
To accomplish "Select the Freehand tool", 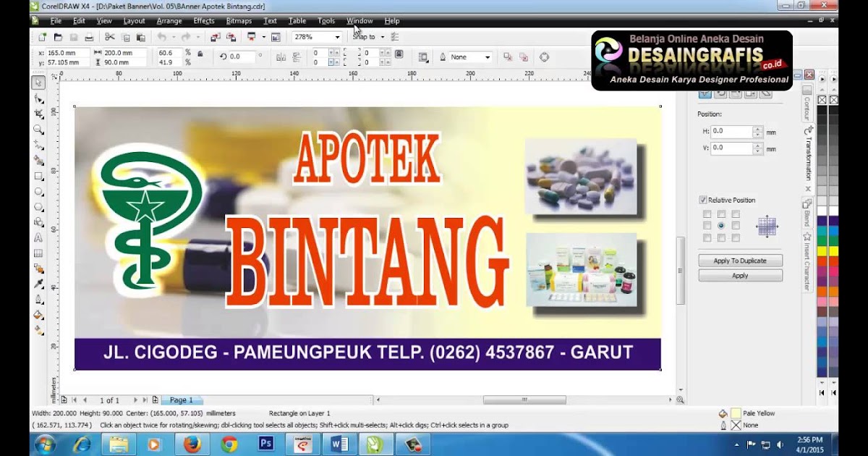I will tap(38, 145).
